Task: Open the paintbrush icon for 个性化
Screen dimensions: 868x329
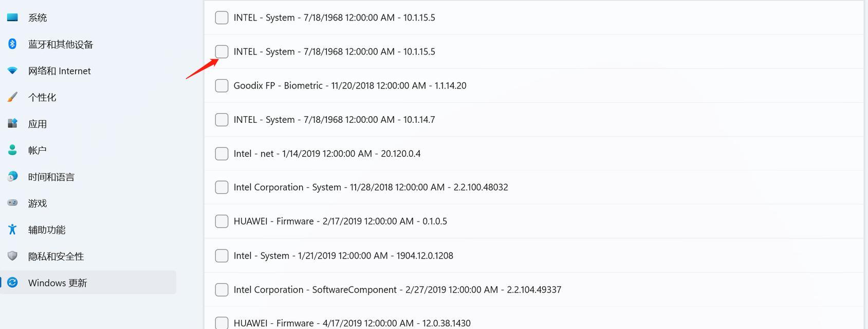Action: 12,97
